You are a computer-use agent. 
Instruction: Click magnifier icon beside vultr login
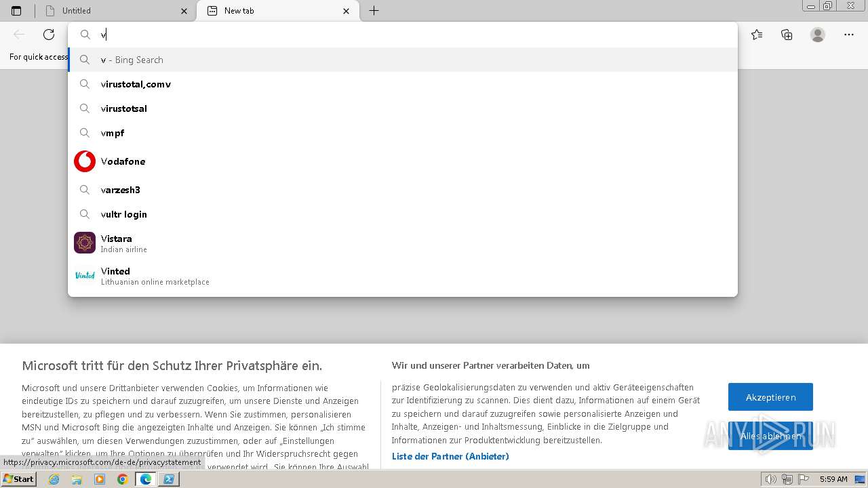point(85,214)
